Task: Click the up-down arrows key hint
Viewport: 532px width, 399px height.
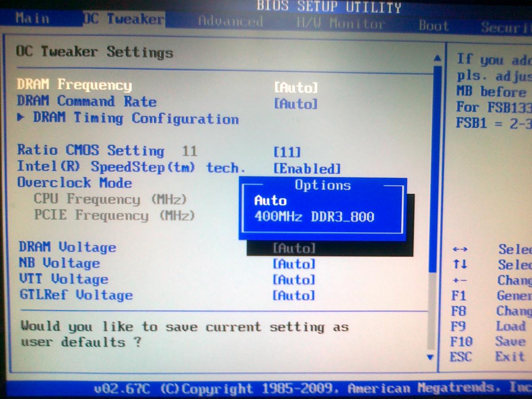Action: point(460,265)
